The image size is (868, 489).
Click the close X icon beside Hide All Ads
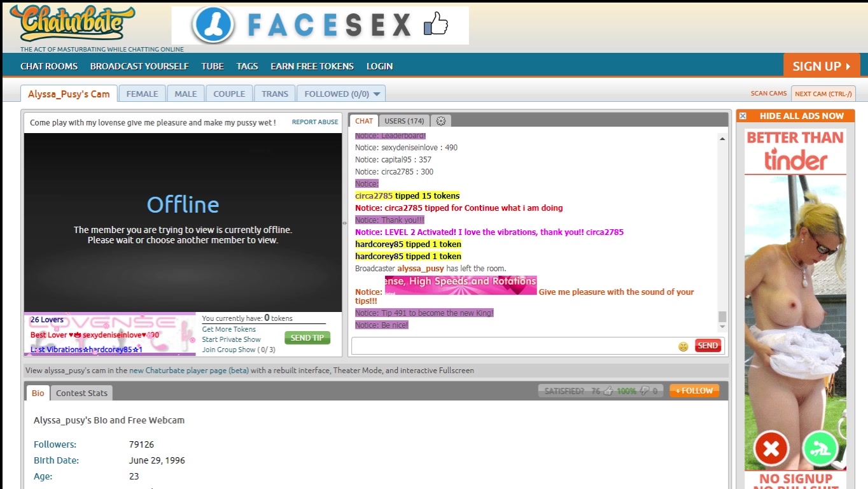coord(743,116)
